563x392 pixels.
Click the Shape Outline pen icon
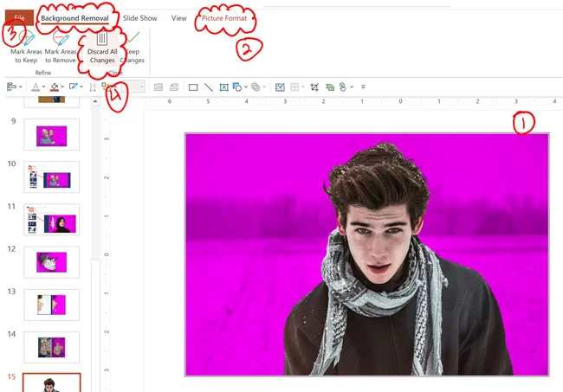[x=74, y=87]
